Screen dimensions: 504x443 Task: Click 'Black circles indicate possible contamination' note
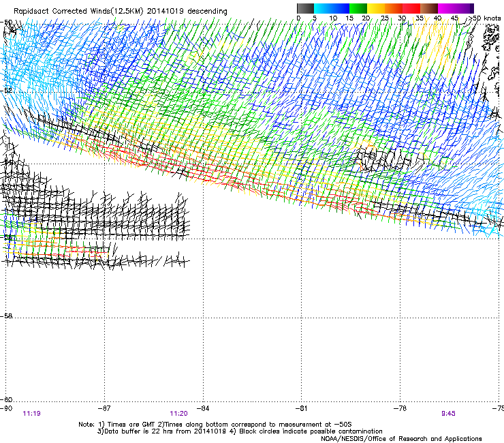click(x=311, y=431)
